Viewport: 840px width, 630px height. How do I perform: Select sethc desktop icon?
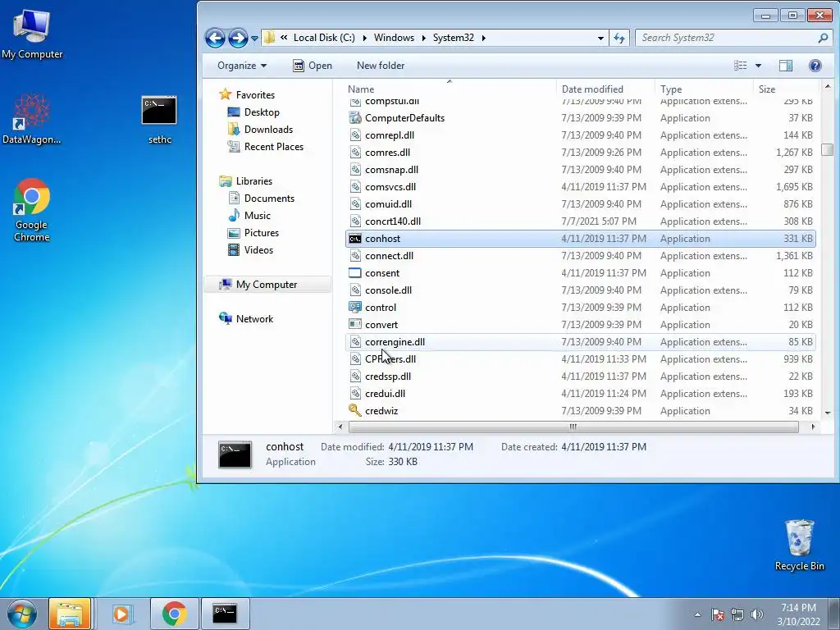159,120
